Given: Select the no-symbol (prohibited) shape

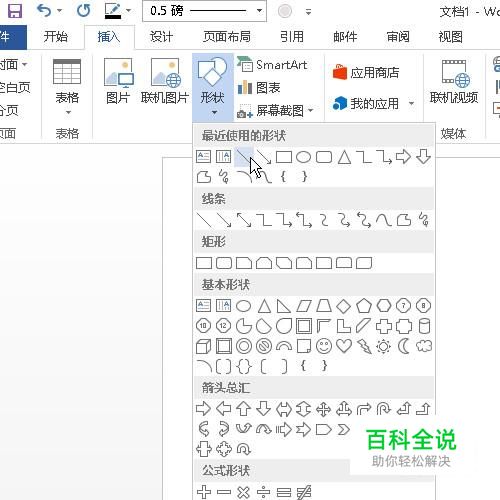Looking at the screenshot, I should 264,346.
